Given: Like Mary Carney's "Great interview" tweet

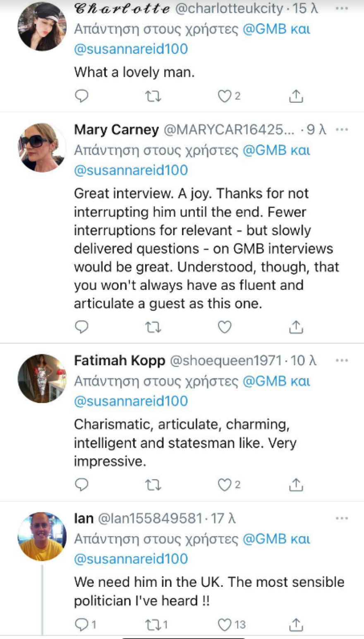Looking at the screenshot, I should [224, 328].
